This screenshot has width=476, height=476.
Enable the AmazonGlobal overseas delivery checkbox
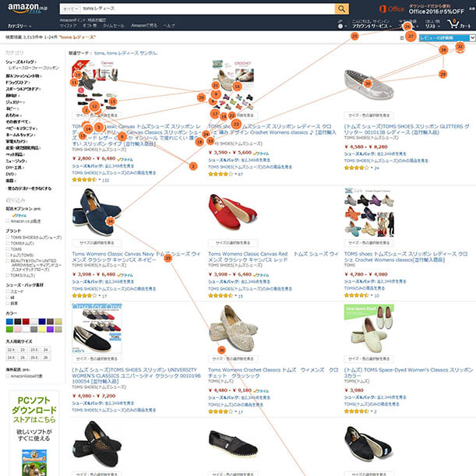8,376
